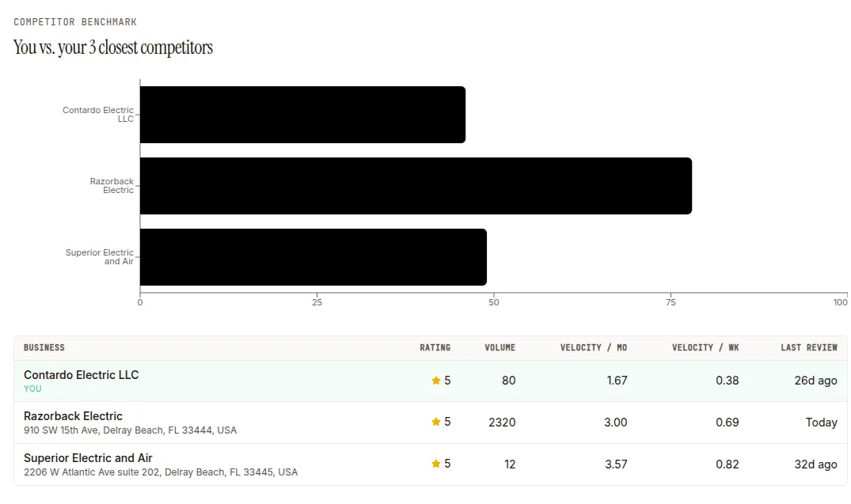This screenshot has width=851, height=504.
Task: Click the star icon in Contardo Electric row
Action: [436, 381]
